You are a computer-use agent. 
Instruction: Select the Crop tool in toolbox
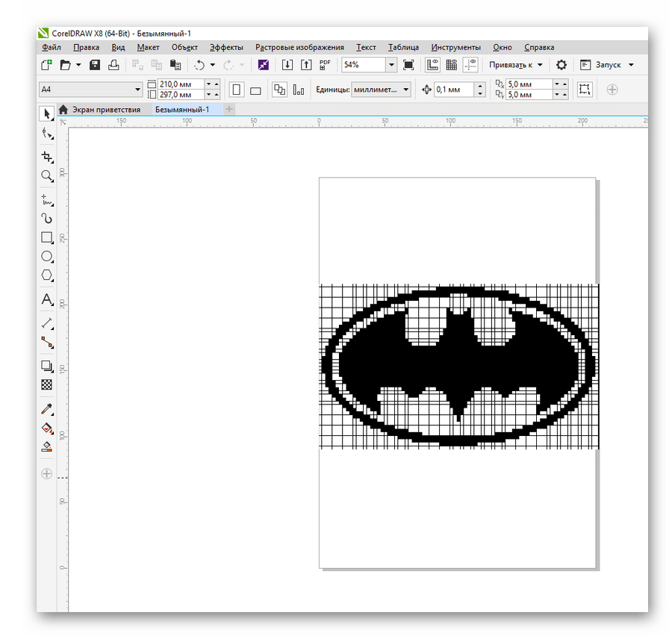47,157
